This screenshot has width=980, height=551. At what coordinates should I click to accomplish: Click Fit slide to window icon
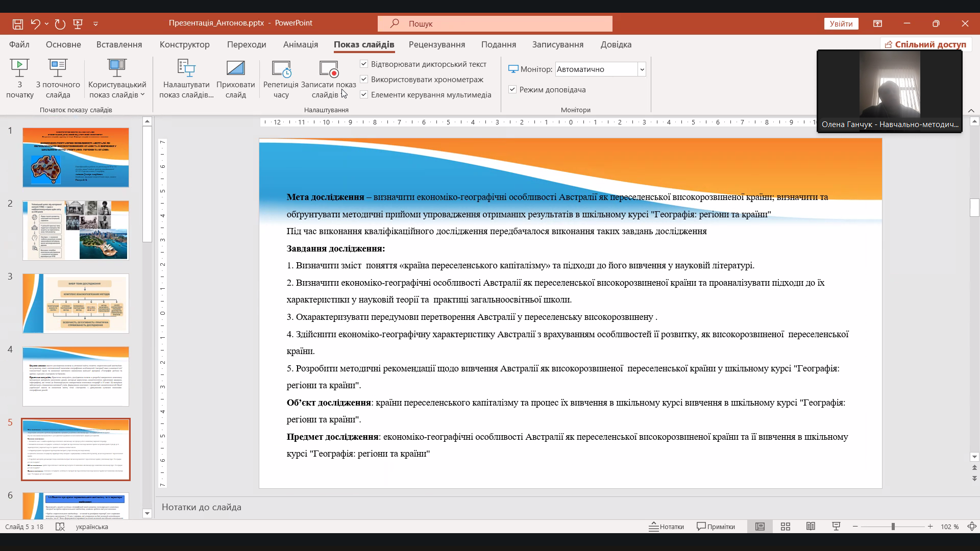tap(972, 527)
